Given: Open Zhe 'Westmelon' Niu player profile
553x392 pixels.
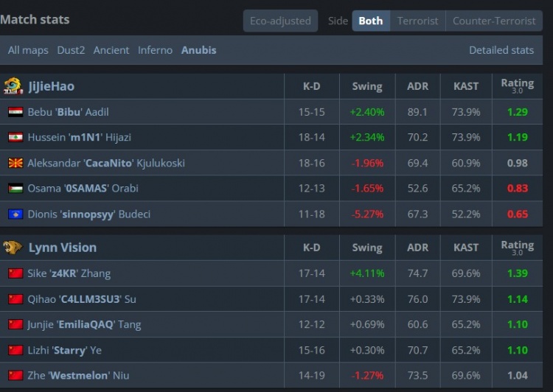Looking at the screenshot, I should tap(78, 376).
